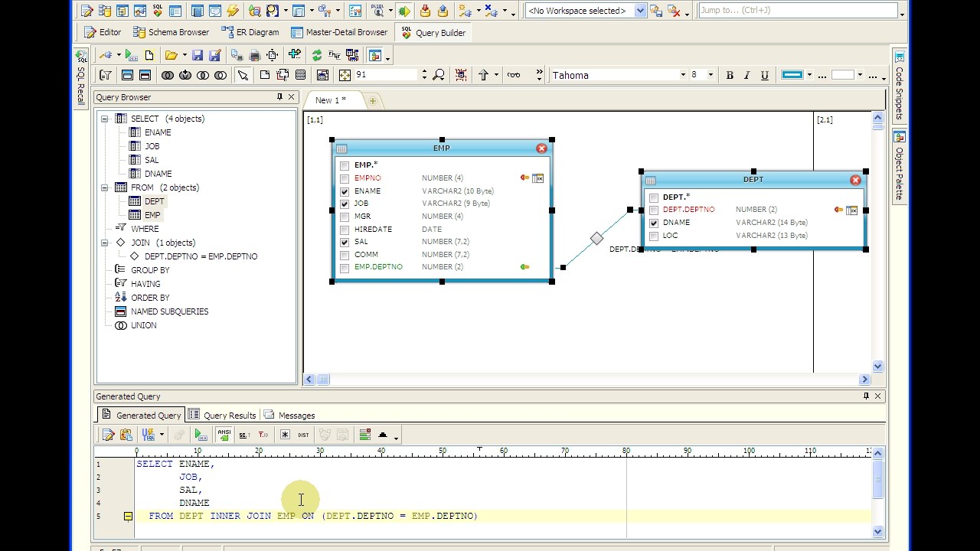This screenshot has height=551, width=980.
Task: Click Bold formatting button
Action: click(x=730, y=75)
